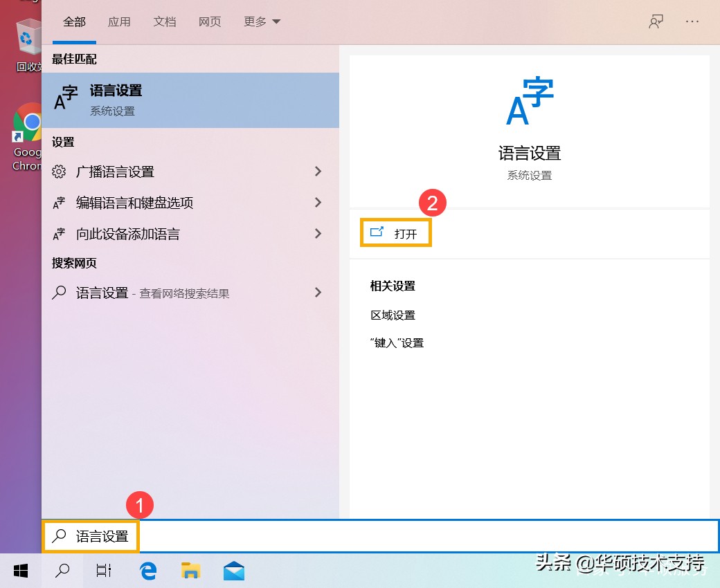Open 区域设置 under 相关设置
Viewport: 720px width, 588px height.
393,315
